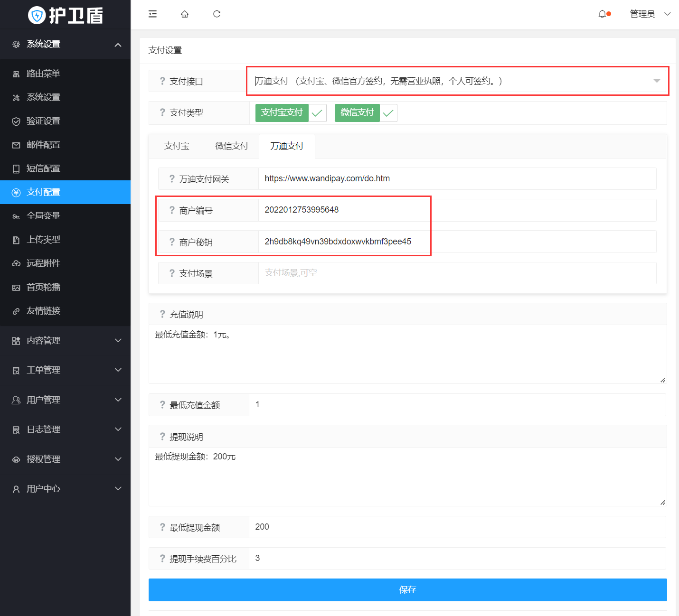
Task: Expand the 日志管理 menu
Action: (65, 429)
